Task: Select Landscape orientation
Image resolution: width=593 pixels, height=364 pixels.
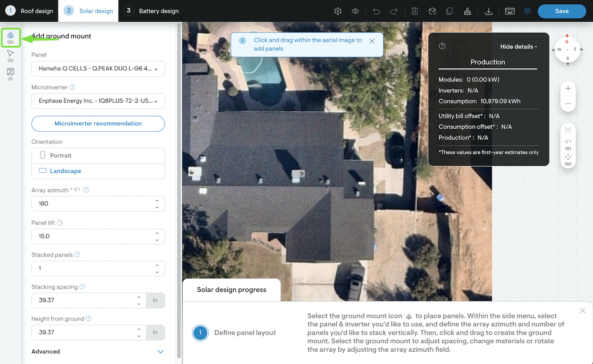Action: pyautogui.click(x=98, y=171)
